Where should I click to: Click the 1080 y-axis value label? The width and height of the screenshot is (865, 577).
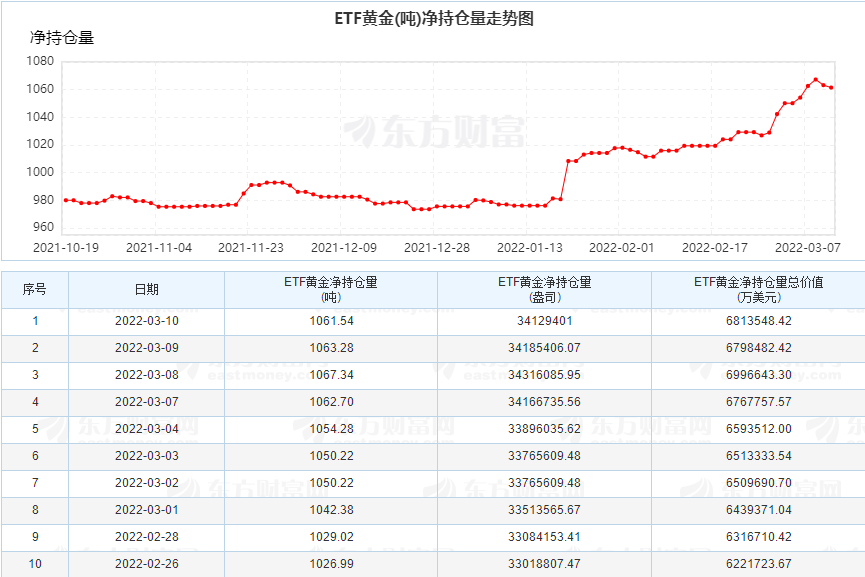[39, 61]
